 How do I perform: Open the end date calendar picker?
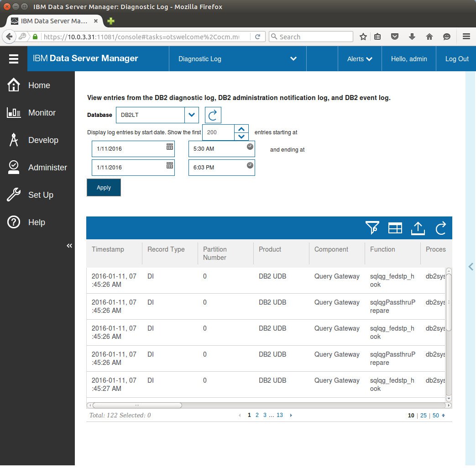[x=170, y=165]
